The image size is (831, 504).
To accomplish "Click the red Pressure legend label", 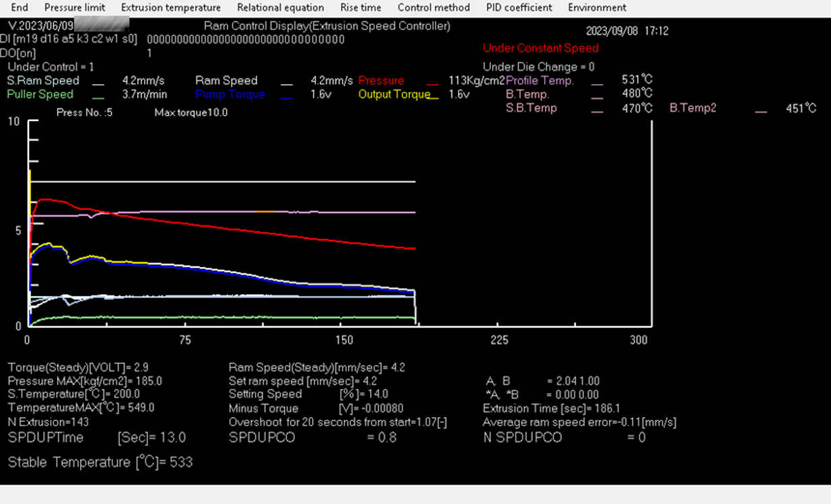I will pyautogui.click(x=381, y=81).
